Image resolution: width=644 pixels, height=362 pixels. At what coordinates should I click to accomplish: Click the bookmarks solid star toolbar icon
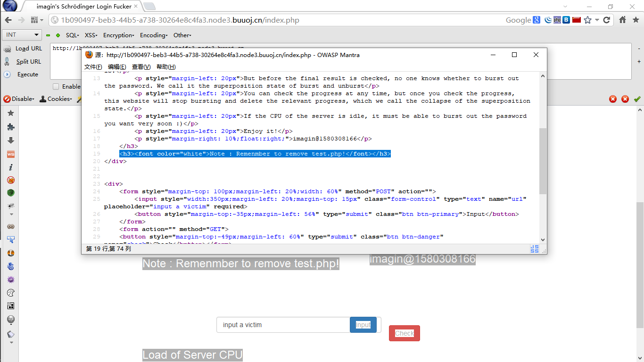click(636, 20)
